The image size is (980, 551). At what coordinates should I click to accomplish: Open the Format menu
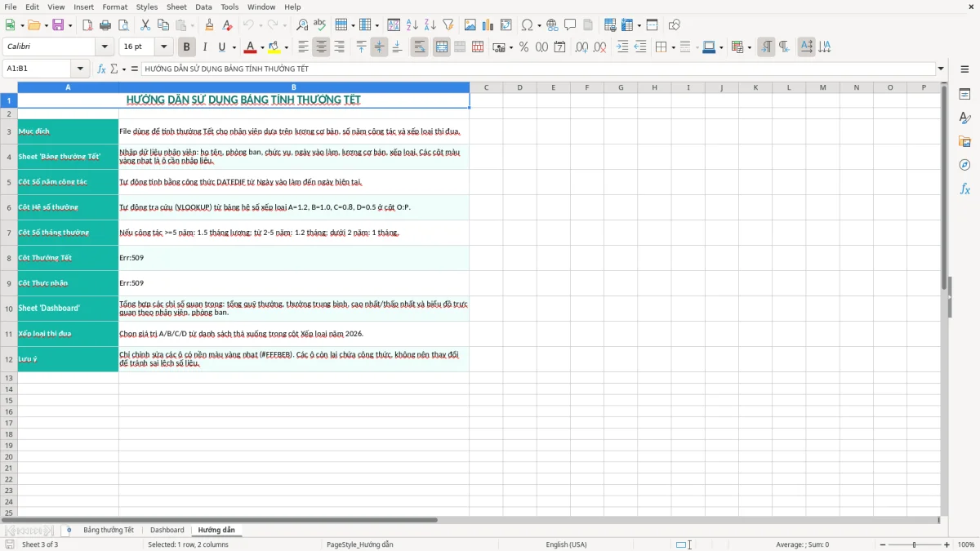tap(114, 7)
